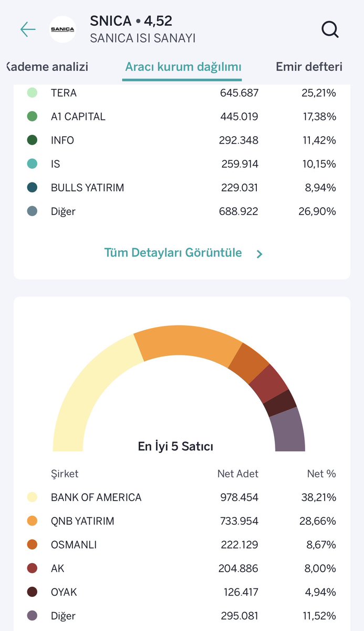Tap the 222.129 net amount value
This screenshot has height=631, width=364.
(x=239, y=545)
